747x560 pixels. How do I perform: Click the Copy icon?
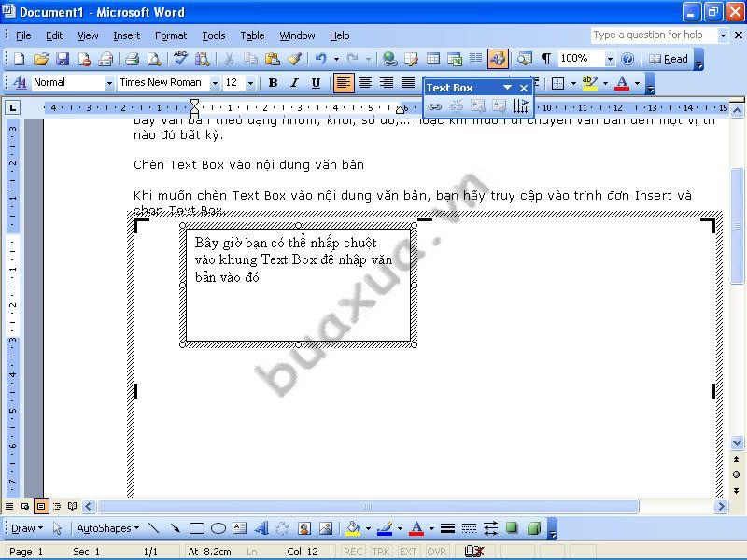pos(250,59)
